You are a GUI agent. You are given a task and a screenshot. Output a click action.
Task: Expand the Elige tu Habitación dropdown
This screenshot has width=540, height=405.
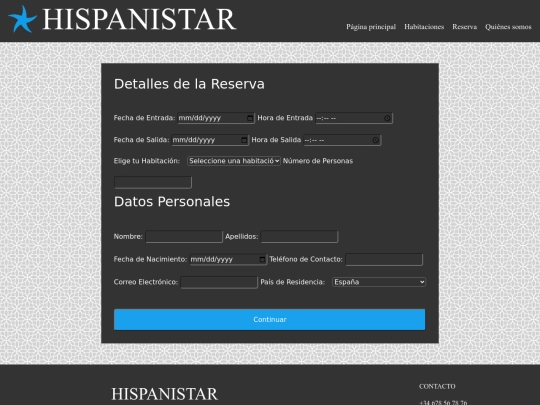point(234,161)
